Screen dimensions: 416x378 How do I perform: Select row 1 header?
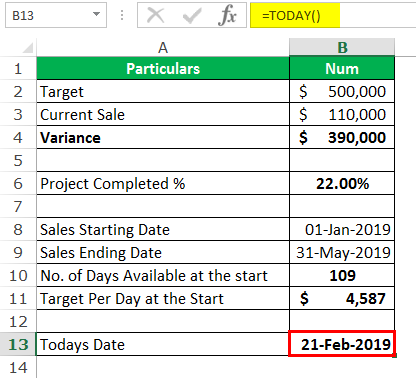click(x=18, y=68)
